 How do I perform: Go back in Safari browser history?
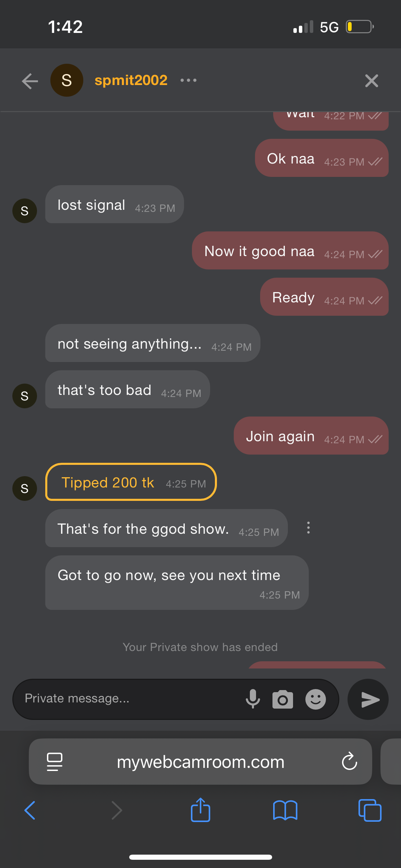pos(30,810)
